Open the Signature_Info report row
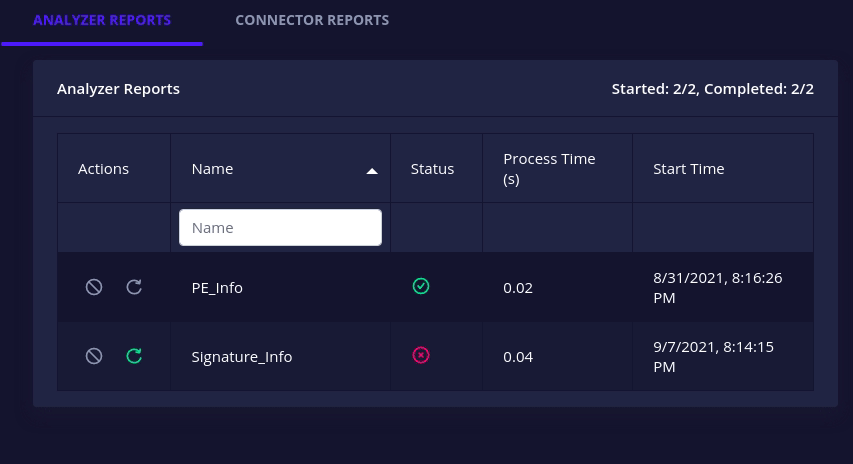Screen dimensions: 853x464 pos(435,356)
